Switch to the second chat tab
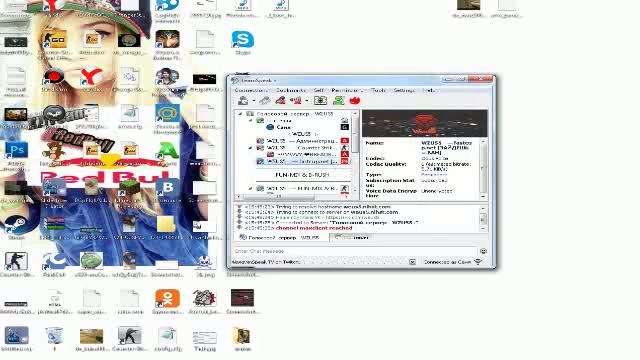Screen dimensions: 640x360 click(x=353, y=238)
